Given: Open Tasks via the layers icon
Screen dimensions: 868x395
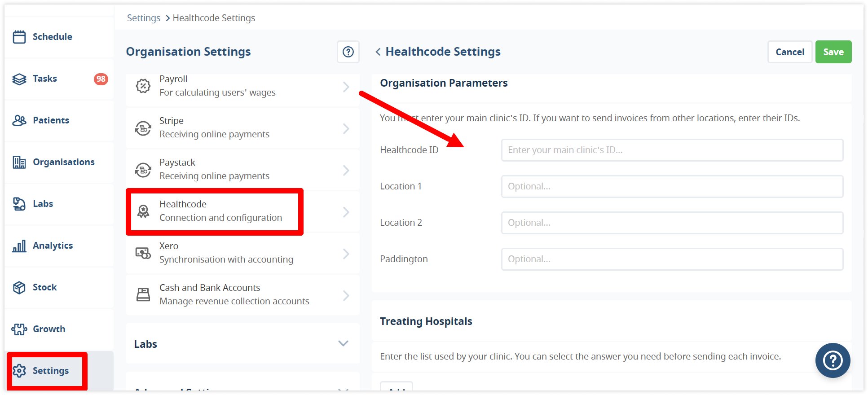Looking at the screenshot, I should (19, 79).
